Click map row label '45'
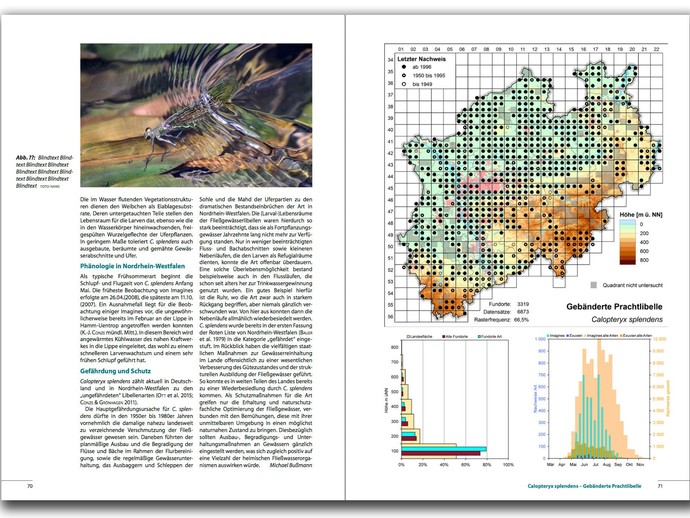 tap(390, 188)
